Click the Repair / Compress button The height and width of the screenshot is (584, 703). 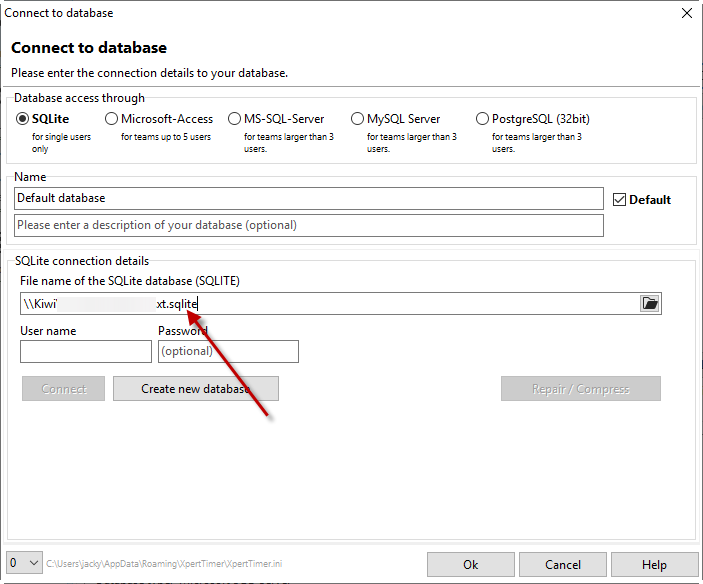(580, 389)
